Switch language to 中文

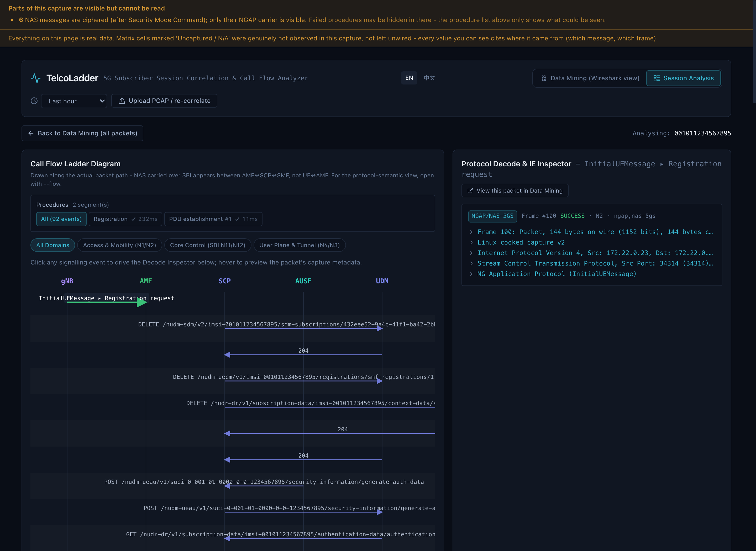tap(429, 78)
